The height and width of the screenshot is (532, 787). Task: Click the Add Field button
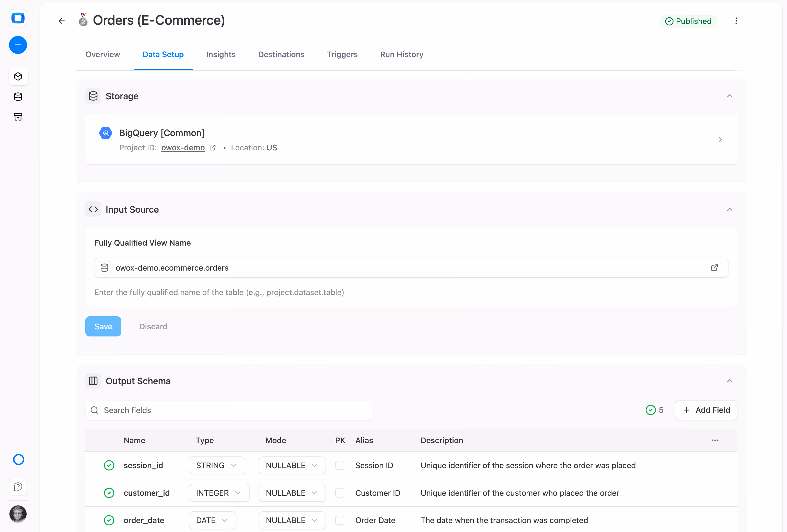coord(706,410)
